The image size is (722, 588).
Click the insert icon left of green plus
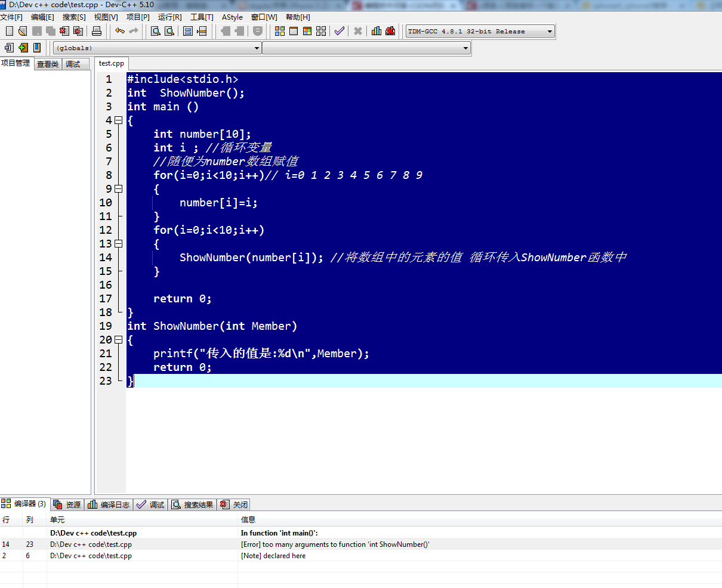(9, 48)
